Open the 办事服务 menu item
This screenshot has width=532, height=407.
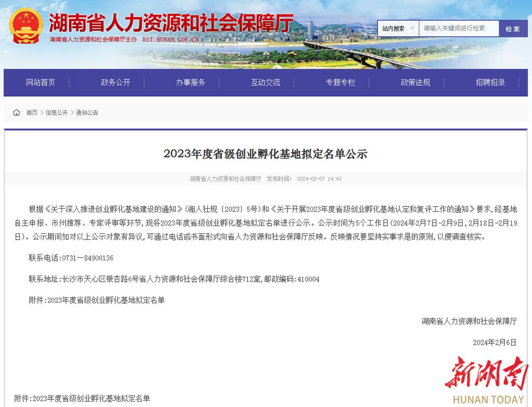click(x=190, y=82)
